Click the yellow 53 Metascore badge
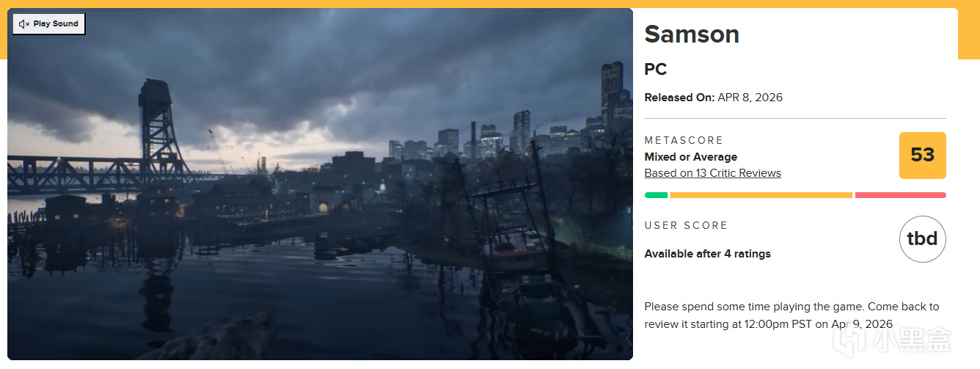The image size is (980, 369). [922, 156]
